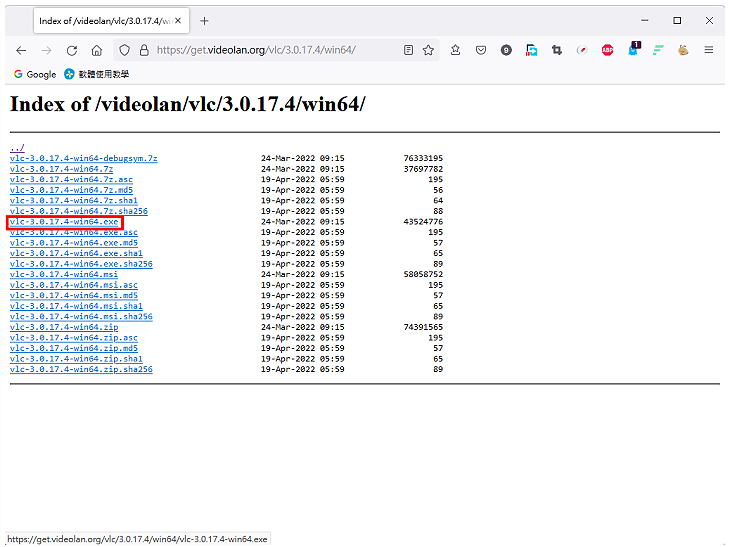The width and height of the screenshot is (731, 547).
Task: Open vlc-3.0.17.4-win64.exe.sha256 checksum
Action: point(81,264)
